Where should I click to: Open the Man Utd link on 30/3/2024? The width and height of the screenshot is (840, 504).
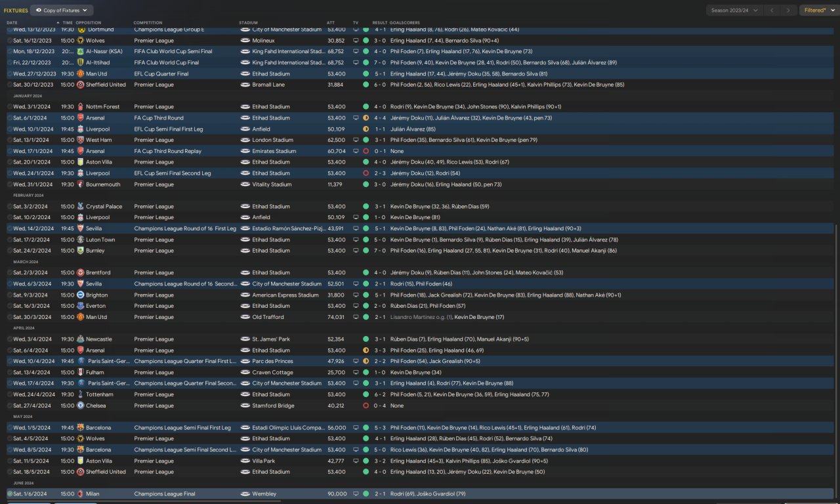(96, 317)
